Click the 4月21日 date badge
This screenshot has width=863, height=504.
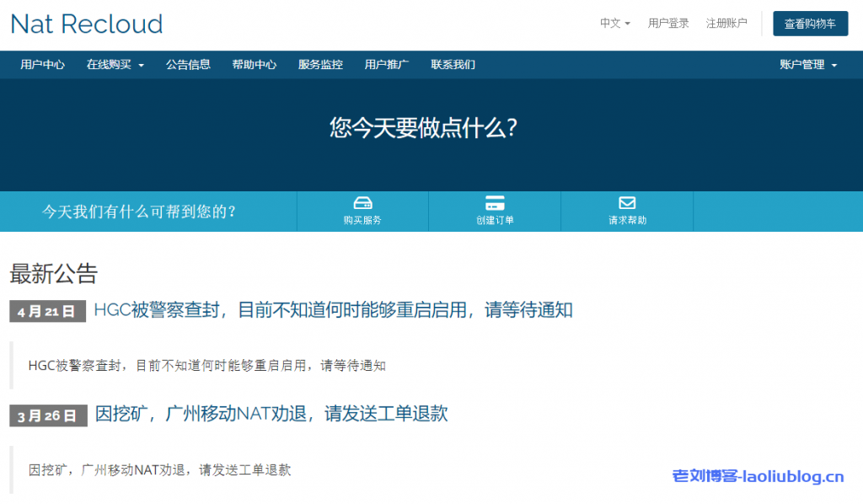[47, 311]
